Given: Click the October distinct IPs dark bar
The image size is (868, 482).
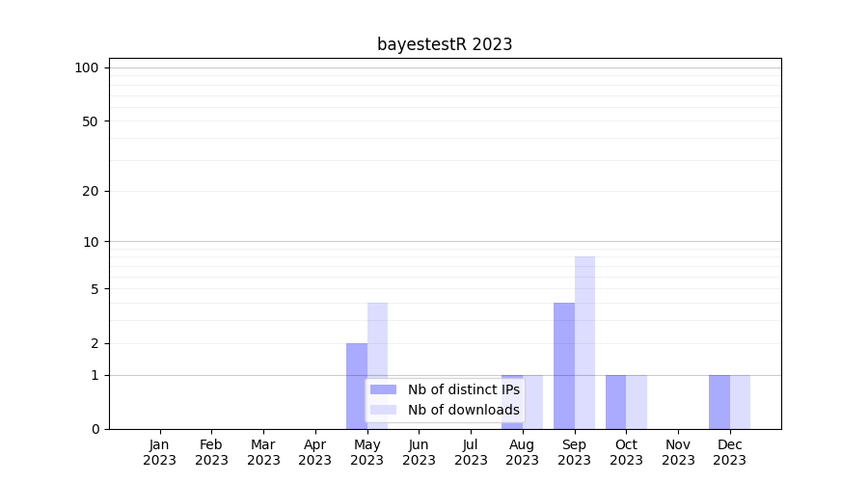Looking at the screenshot, I should (615, 402).
